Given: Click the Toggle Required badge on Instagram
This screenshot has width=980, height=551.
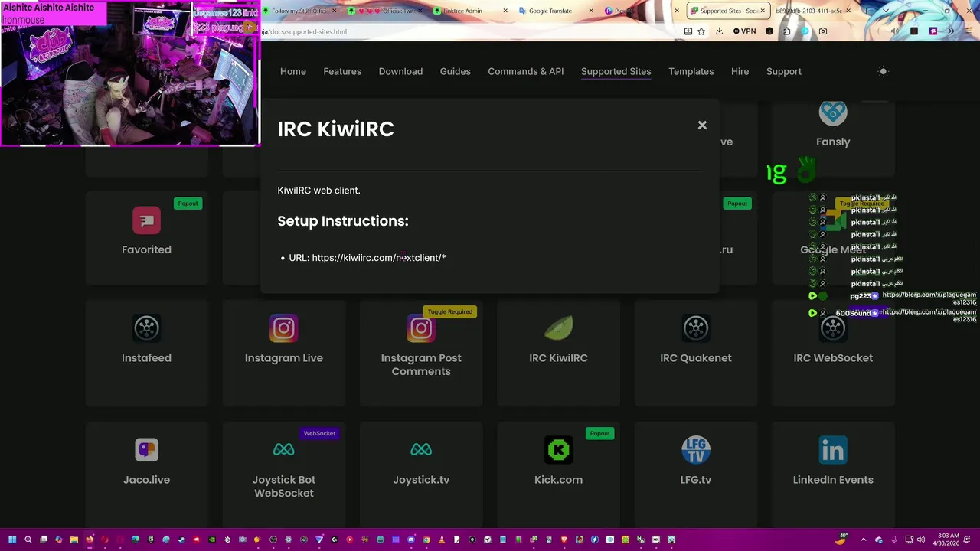Looking at the screenshot, I should [450, 311].
